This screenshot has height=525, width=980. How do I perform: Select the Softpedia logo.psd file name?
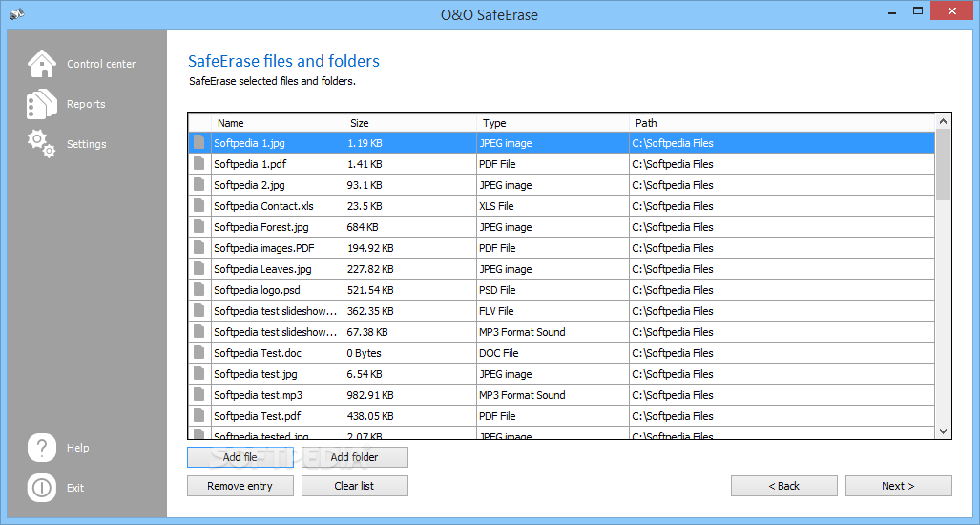258,290
